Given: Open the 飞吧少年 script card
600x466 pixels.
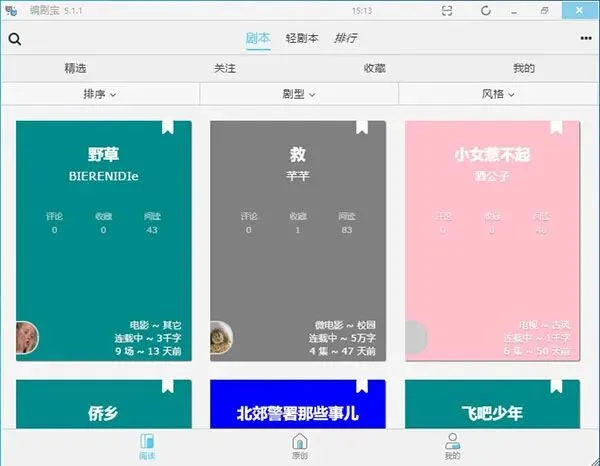Looking at the screenshot, I should pyautogui.click(x=492, y=404).
